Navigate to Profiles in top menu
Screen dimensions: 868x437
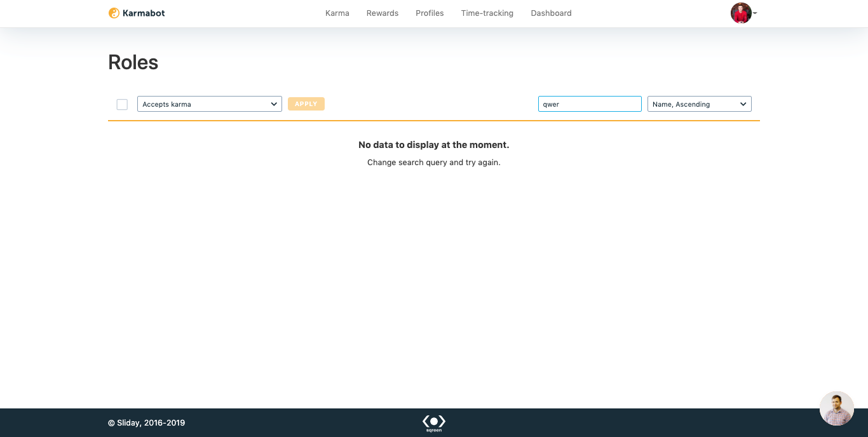pyautogui.click(x=430, y=13)
